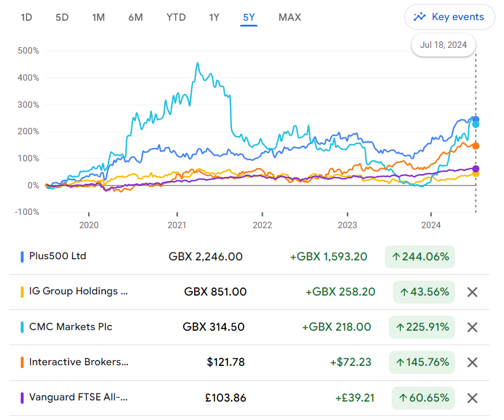Click the purple Vanguard endpoint dot on chart
This screenshot has height=420, width=504.
point(476,168)
